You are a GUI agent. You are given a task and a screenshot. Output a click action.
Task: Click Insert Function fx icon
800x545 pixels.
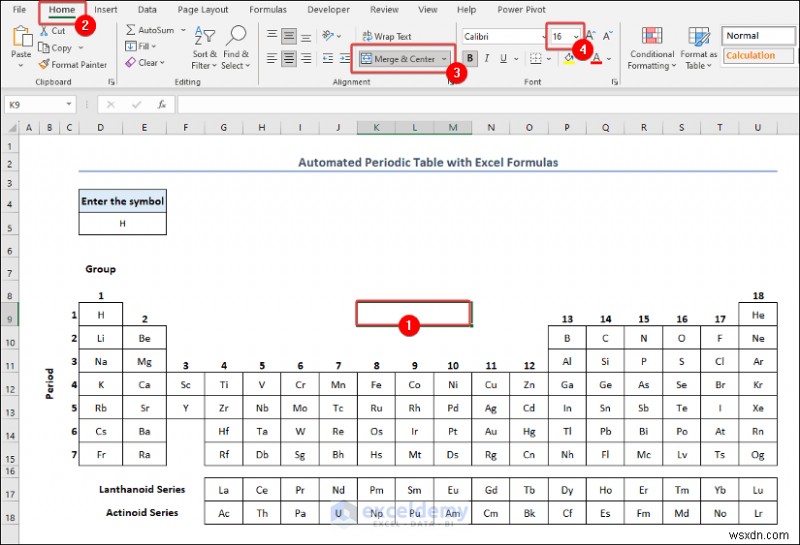click(x=162, y=105)
